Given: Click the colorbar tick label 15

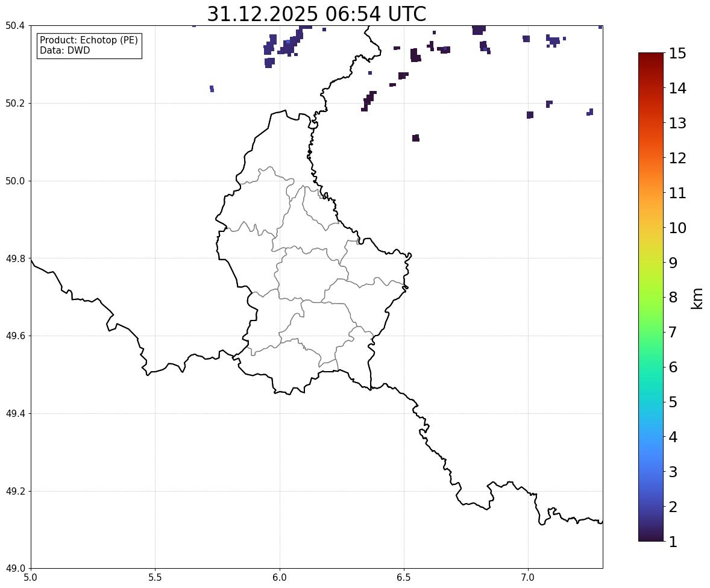Looking at the screenshot, I should (677, 54).
